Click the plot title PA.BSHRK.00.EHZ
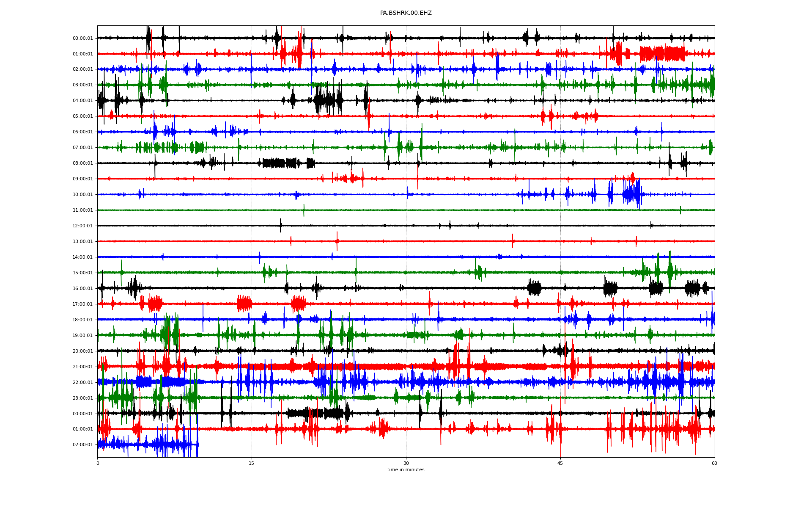This screenshot has width=812, height=508. click(x=406, y=13)
